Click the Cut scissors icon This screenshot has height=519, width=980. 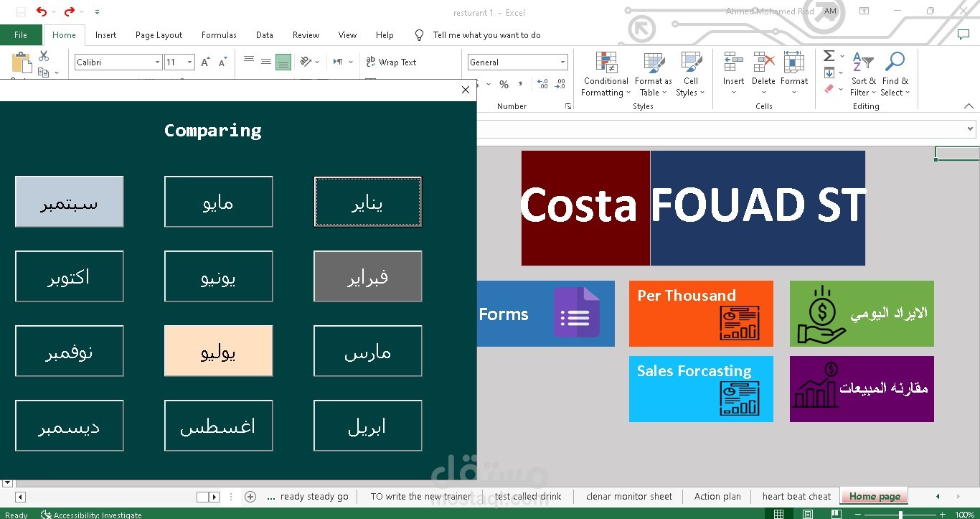[44, 56]
